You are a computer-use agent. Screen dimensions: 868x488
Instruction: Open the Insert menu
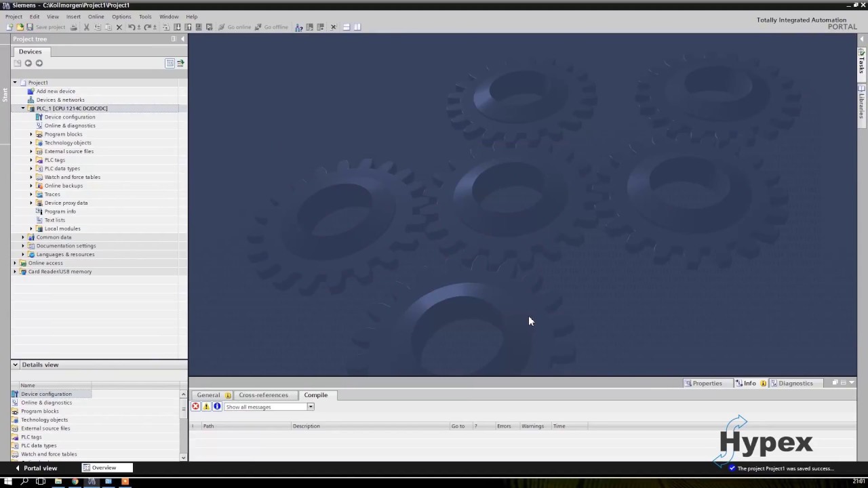click(x=73, y=16)
